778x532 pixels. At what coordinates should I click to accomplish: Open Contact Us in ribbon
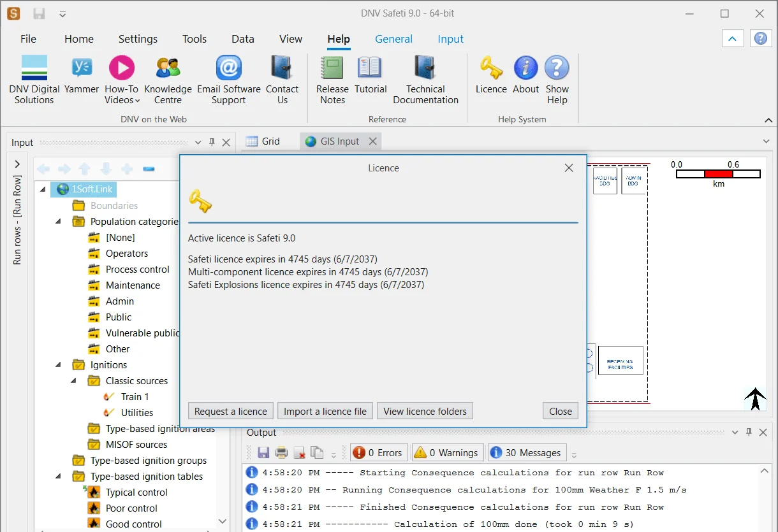(282, 80)
